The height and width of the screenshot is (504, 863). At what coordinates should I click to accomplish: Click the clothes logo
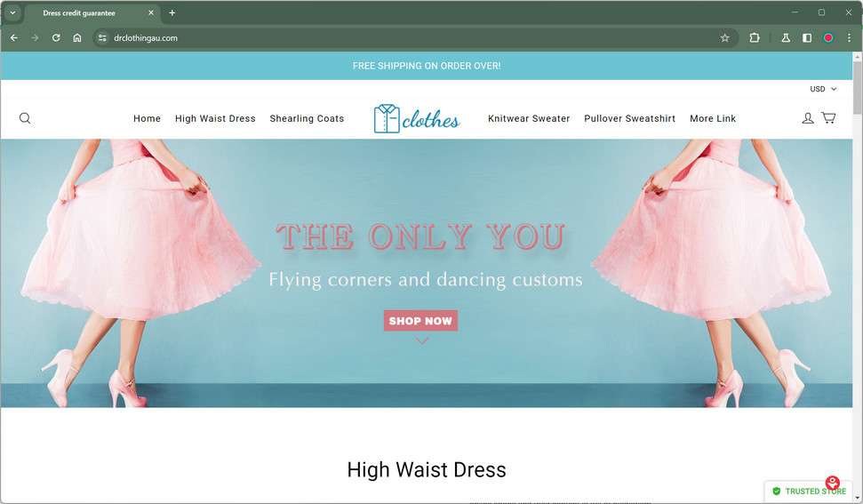click(417, 118)
